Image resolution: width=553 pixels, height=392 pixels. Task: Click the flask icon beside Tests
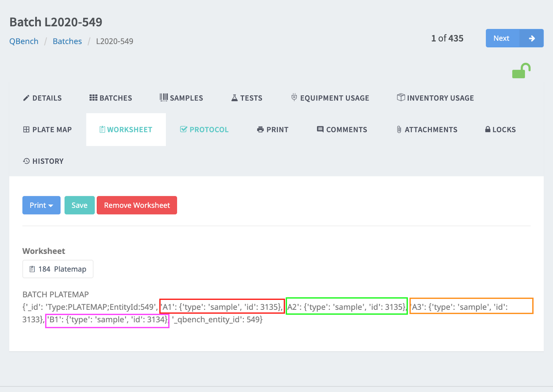point(234,98)
